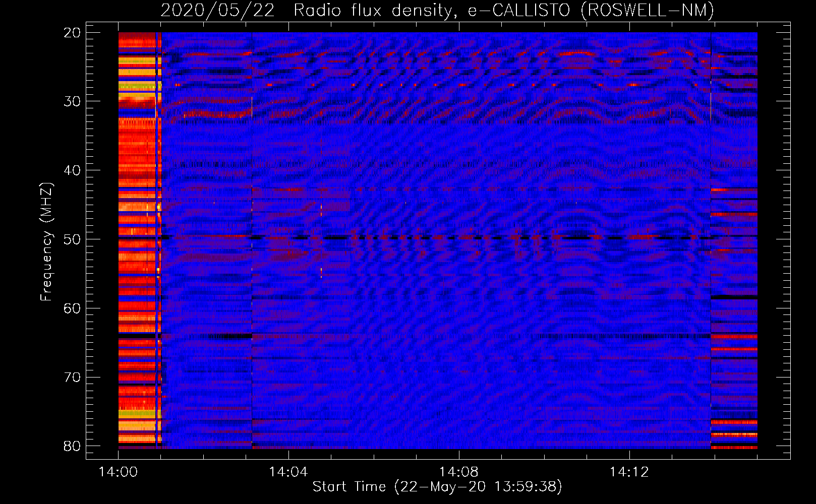Click the 40 frequency tick label

pyautogui.click(x=72, y=170)
